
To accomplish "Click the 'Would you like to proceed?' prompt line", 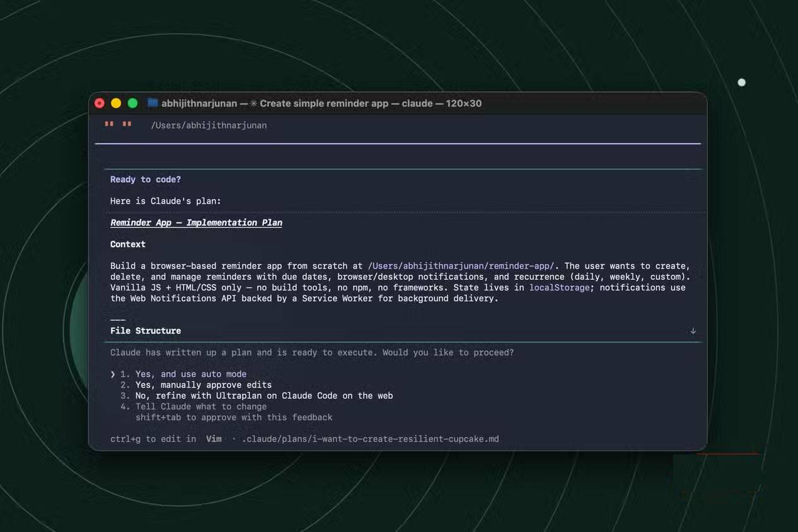I will (312, 352).
